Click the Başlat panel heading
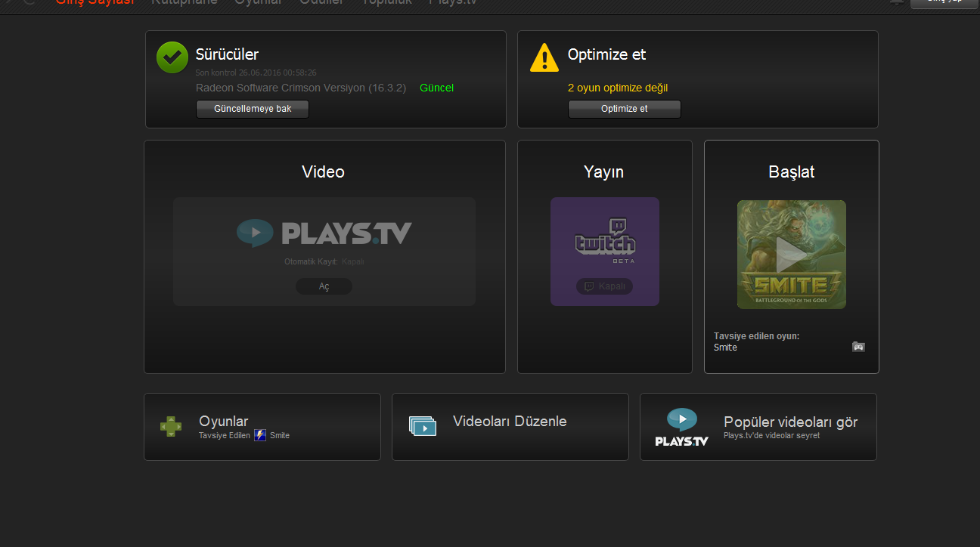This screenshot has height=547, width=980. click(x=792, y=172)
